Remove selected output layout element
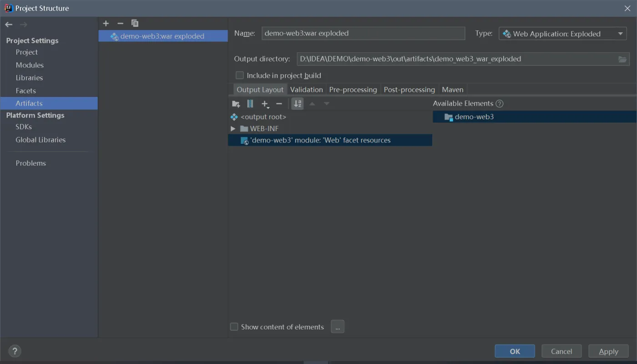The width and height of the screenshot is (637, 364). click(x=279, y=104)
